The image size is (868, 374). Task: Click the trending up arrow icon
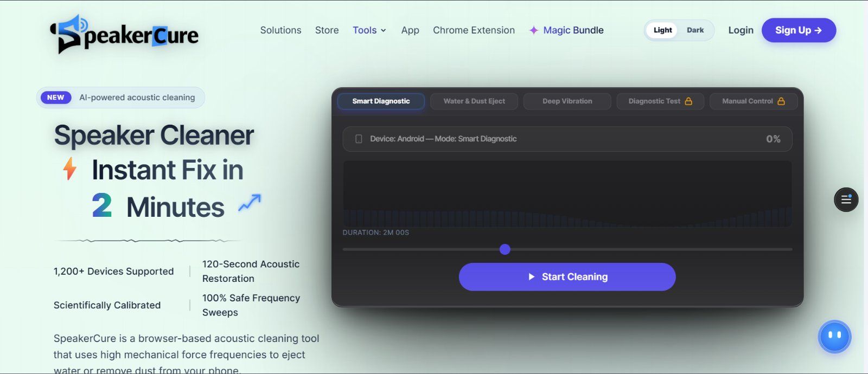click(x=250, y=203)
